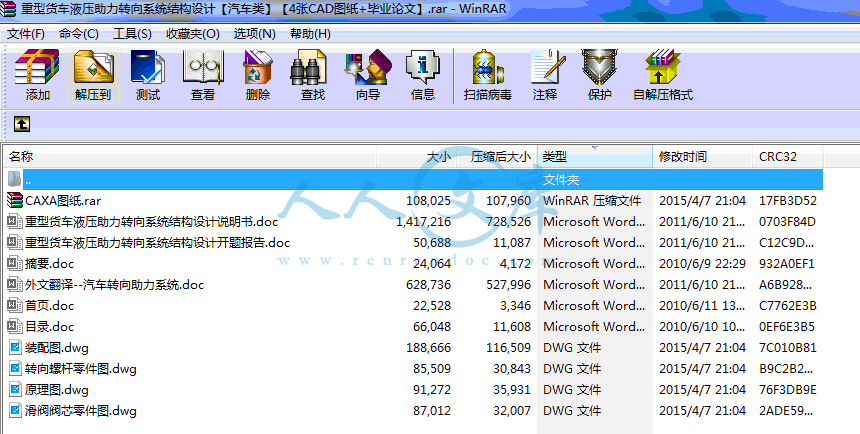Open the 选项(N) menu
Screen dimensions: 860x434
point(254,34)
